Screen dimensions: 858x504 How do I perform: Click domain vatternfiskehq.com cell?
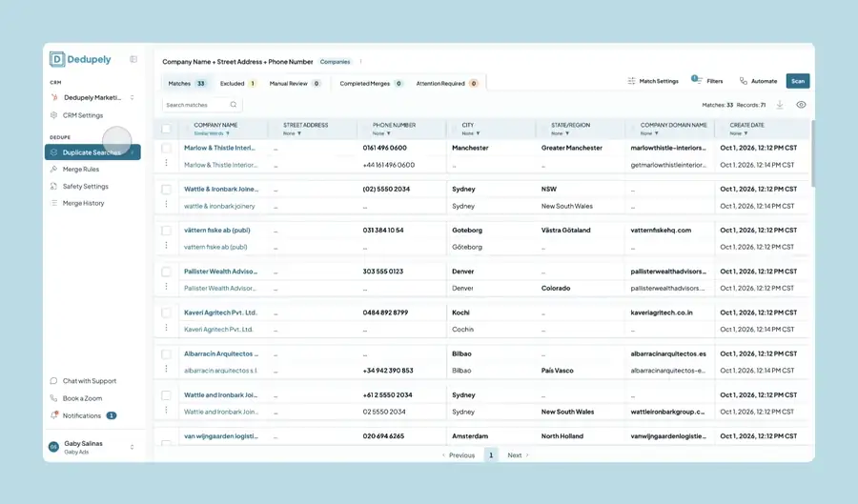(661, 231)
